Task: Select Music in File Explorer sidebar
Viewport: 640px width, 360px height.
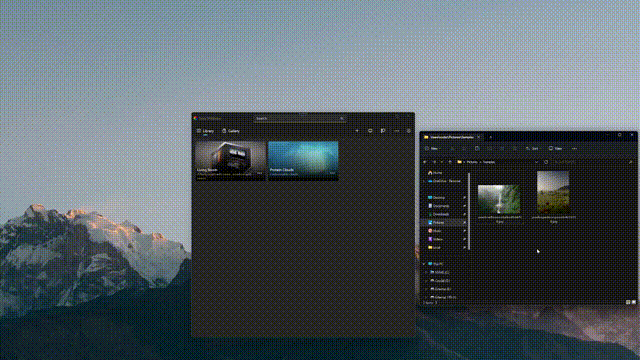Action: point(435,231)
